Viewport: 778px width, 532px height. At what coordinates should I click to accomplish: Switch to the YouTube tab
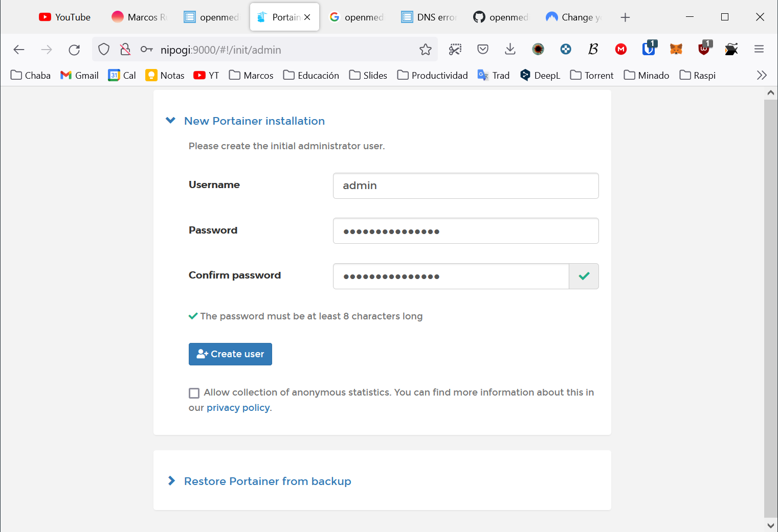[65, 17]
